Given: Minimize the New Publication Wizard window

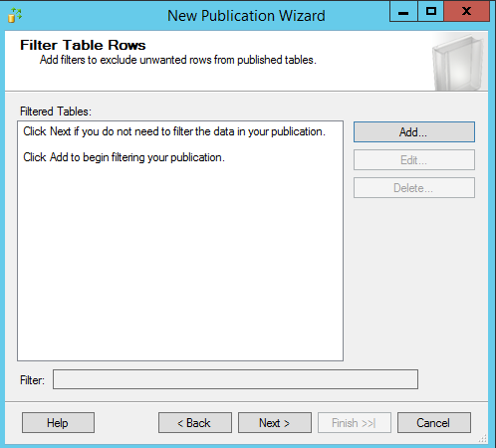Looking at the screenshot, I should click(403, 12).
